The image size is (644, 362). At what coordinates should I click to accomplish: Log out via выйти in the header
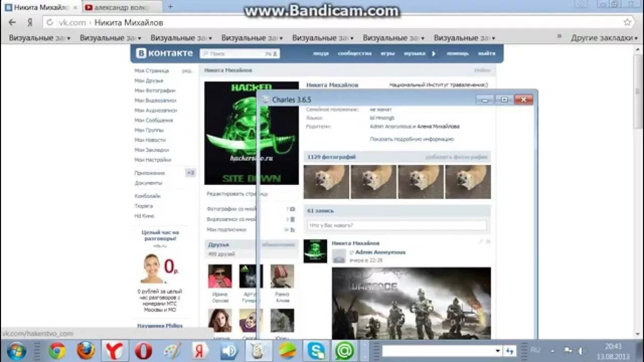[x=487, y=53]
